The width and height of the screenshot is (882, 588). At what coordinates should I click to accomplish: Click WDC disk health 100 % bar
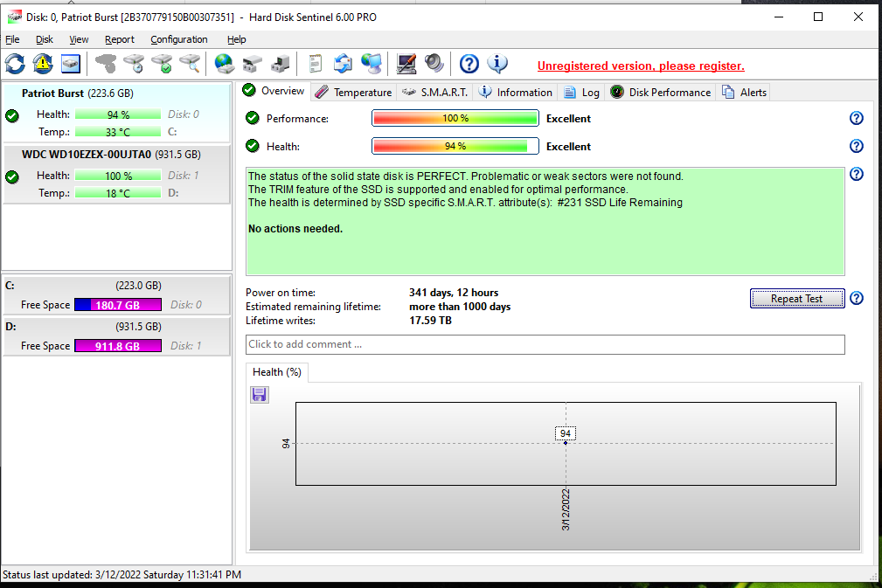pos(118,176)
